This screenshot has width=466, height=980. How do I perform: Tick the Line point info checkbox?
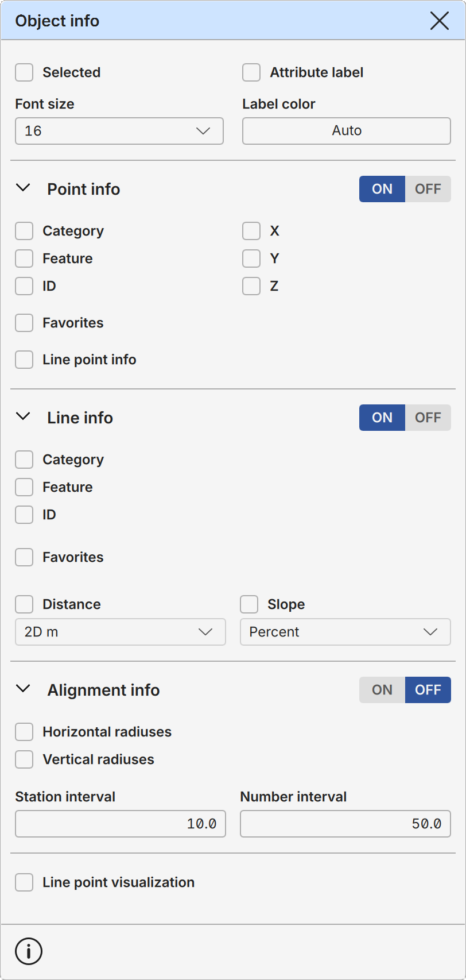click(x=24, y=360)
